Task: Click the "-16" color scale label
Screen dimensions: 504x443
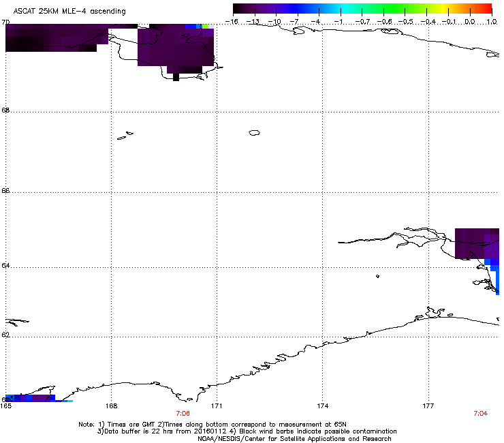Action: (232, 22)
